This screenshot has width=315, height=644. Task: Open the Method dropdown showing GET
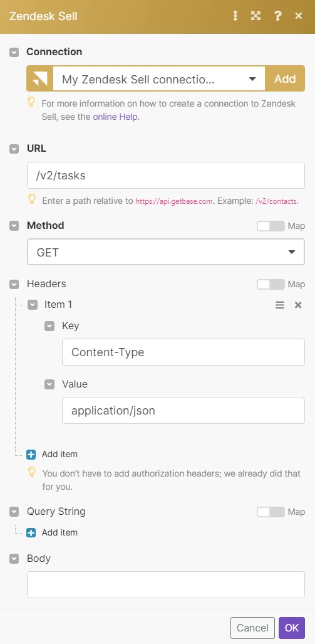[166, 251]
